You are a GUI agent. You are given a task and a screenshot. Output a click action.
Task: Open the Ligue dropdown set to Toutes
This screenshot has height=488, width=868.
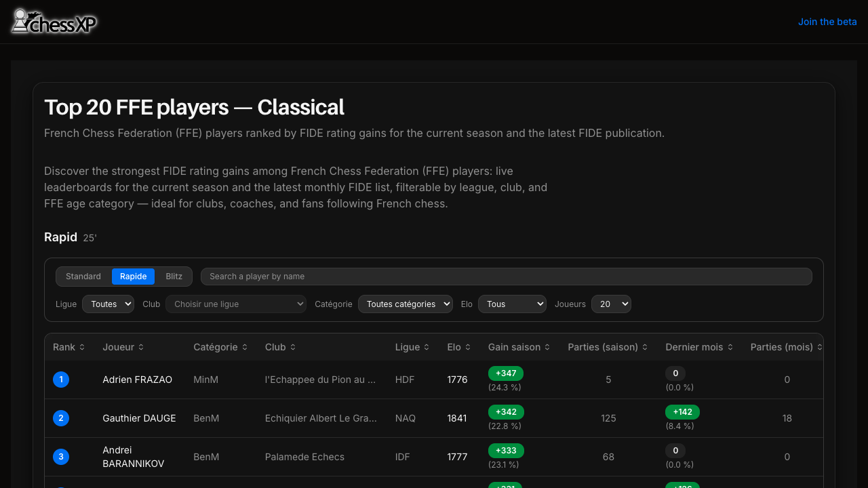point(108,304)
